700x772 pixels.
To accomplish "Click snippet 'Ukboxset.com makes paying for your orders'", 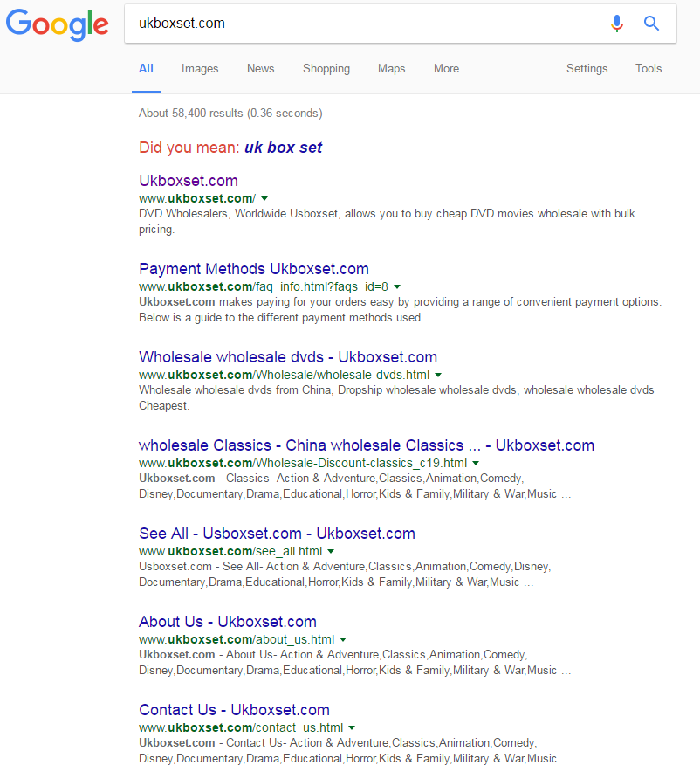I will pyautogui.click(x=401, y=310).
